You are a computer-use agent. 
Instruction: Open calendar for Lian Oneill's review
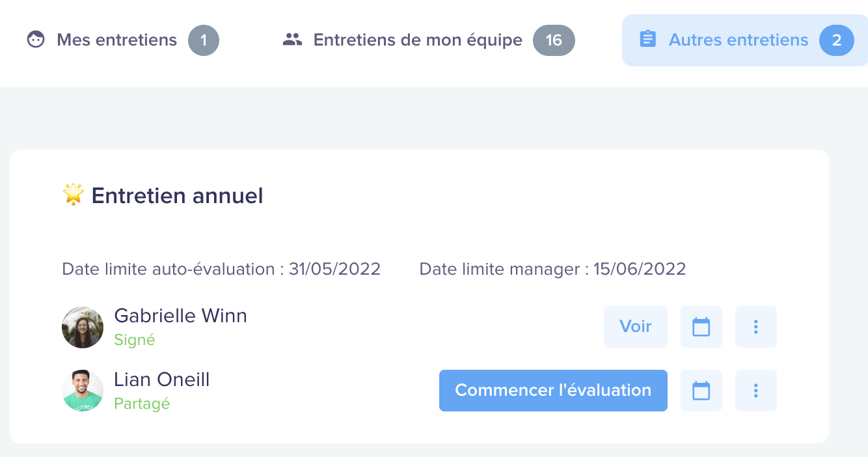tap(701, 391)
